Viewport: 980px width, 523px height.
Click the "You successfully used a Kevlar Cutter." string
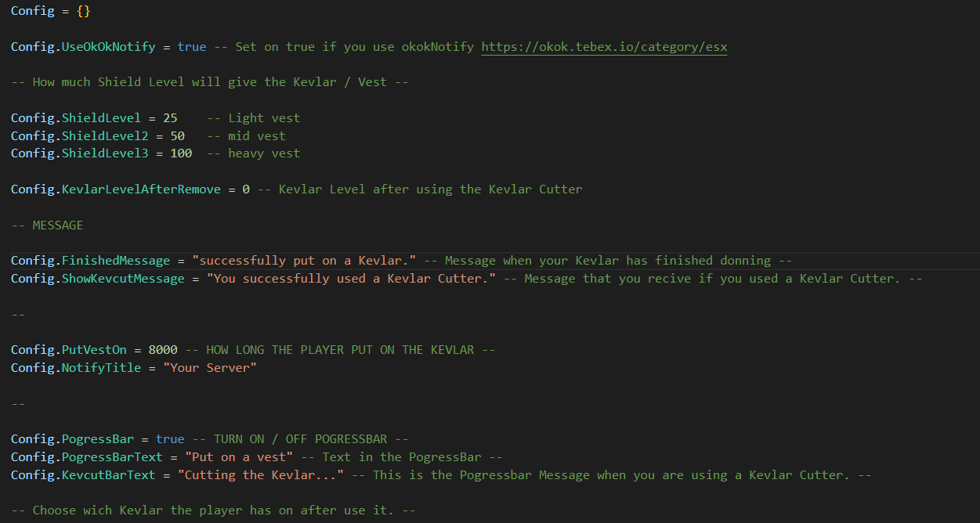point(351,279)
